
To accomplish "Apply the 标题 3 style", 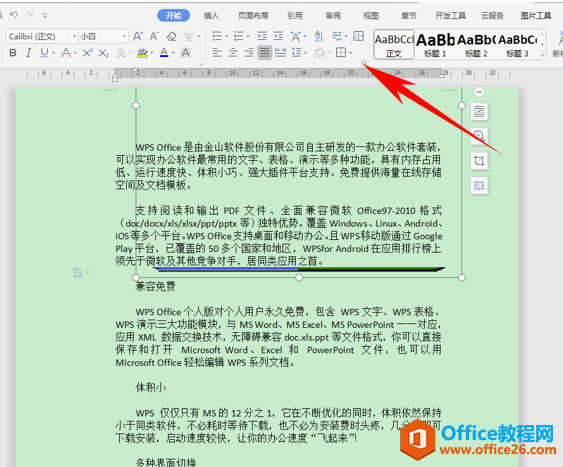I will coord(517,45).
